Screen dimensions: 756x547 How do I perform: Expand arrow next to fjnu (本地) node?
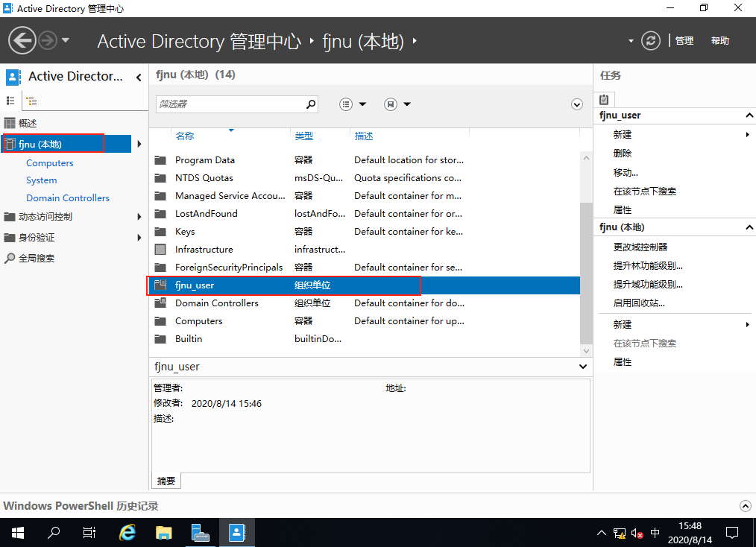coord(139,144)
